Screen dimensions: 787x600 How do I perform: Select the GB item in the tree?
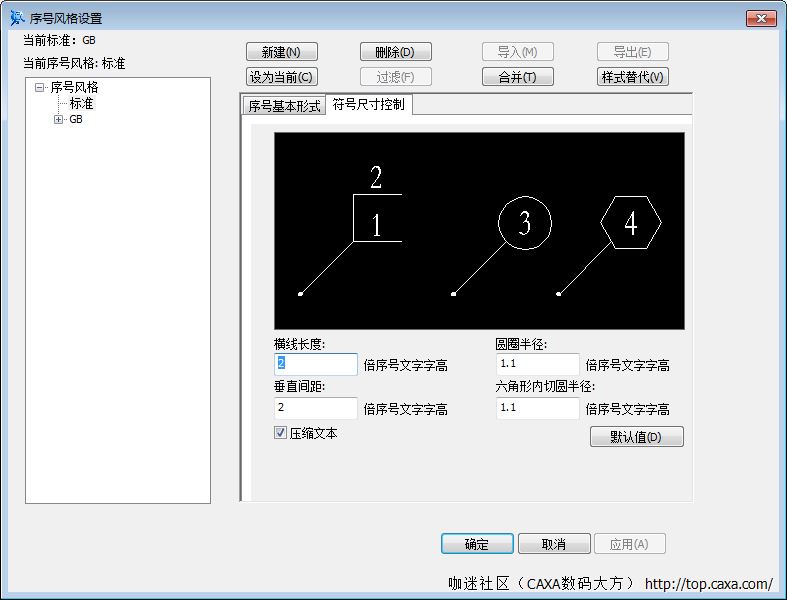pyautogui.click(x=76, y=119)
